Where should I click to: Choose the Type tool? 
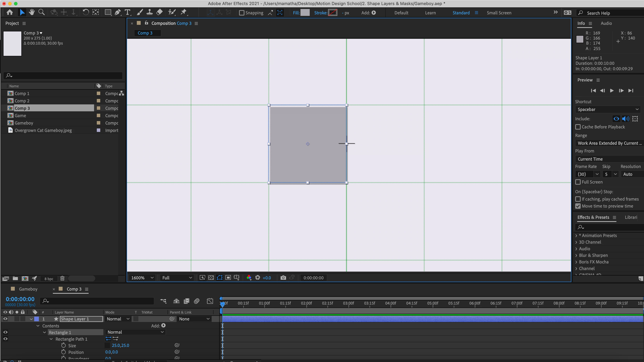[127, 12]
